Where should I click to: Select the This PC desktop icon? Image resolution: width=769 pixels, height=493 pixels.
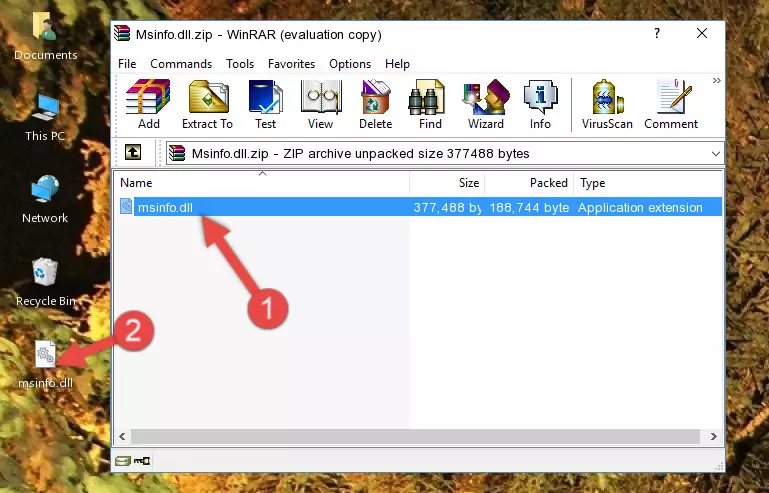45,118
